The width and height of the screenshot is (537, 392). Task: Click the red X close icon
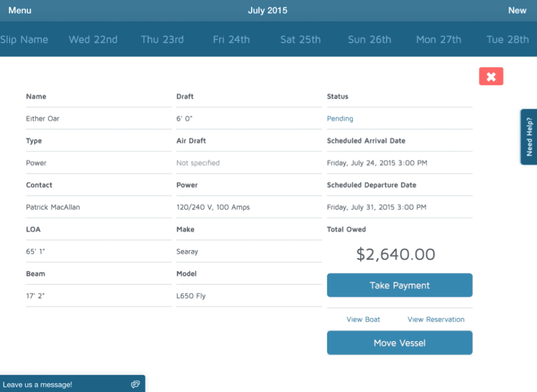pyautogui.click(x=491, y=77)
